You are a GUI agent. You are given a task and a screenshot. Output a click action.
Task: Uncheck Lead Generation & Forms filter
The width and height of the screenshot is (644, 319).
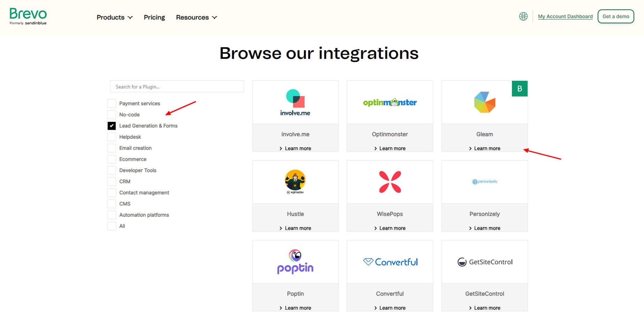pyautogui.click(x=112, y=126)
